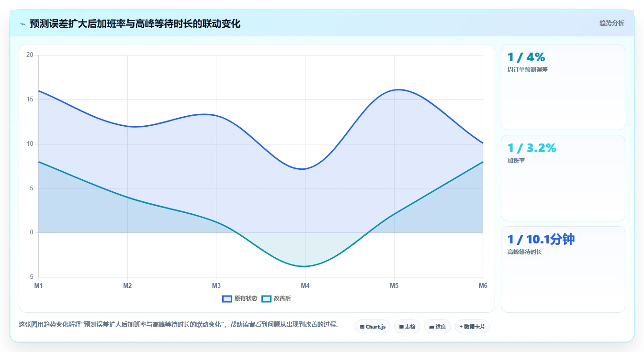This screenshot has width=644, height=352.
Task: Select the 高峰等待时长 metric card
Action: (x=563, y=269)
